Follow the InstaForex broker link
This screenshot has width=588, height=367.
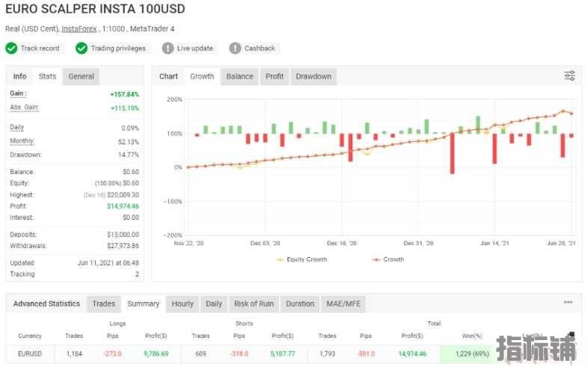click(79, 29)
